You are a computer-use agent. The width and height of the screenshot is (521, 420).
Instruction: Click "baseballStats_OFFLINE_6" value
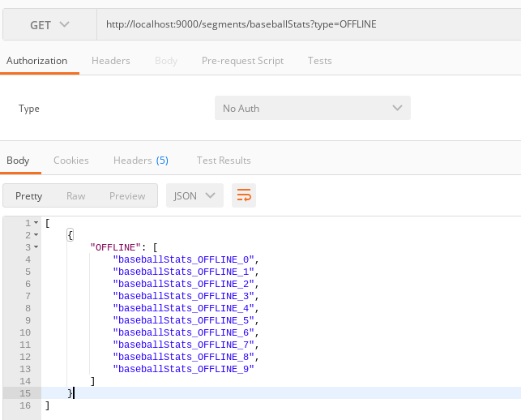coord(183,332)
